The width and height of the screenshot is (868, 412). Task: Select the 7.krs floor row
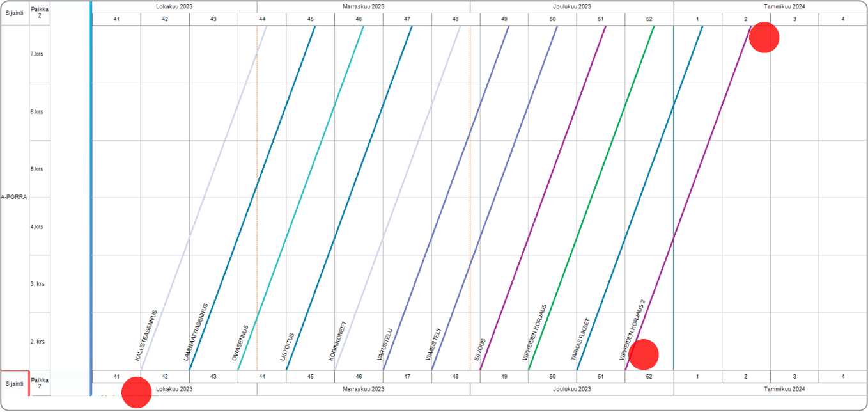tap(36, 54)
